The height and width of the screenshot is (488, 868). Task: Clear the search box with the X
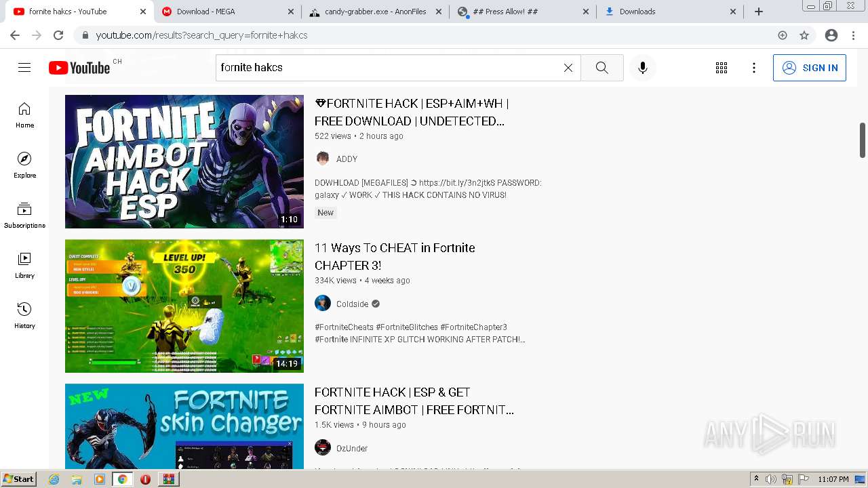pyautogui.click(x=568, y=68)
